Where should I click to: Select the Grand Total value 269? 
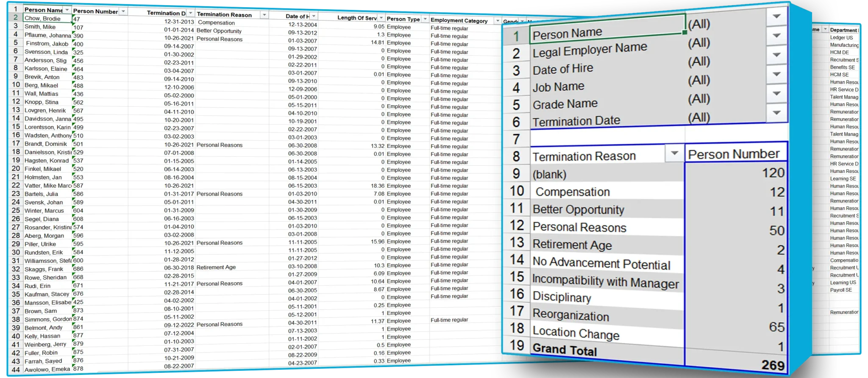[772, 365]
